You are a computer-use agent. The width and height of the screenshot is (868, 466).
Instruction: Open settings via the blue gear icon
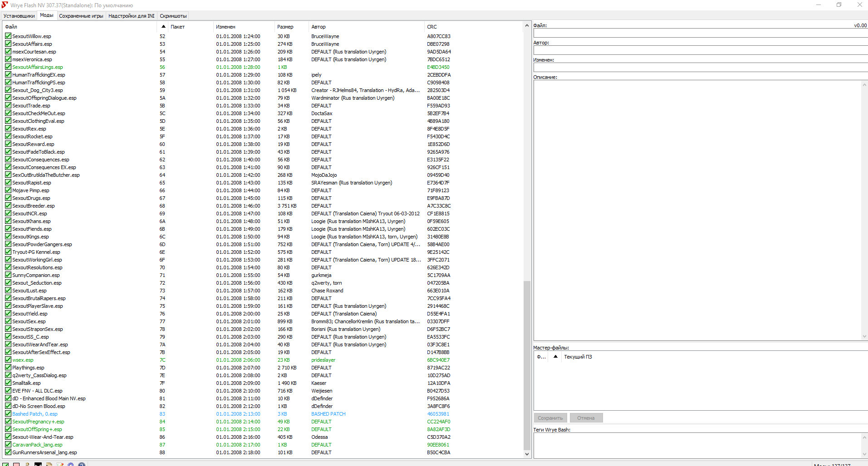(x=71, y=464)
